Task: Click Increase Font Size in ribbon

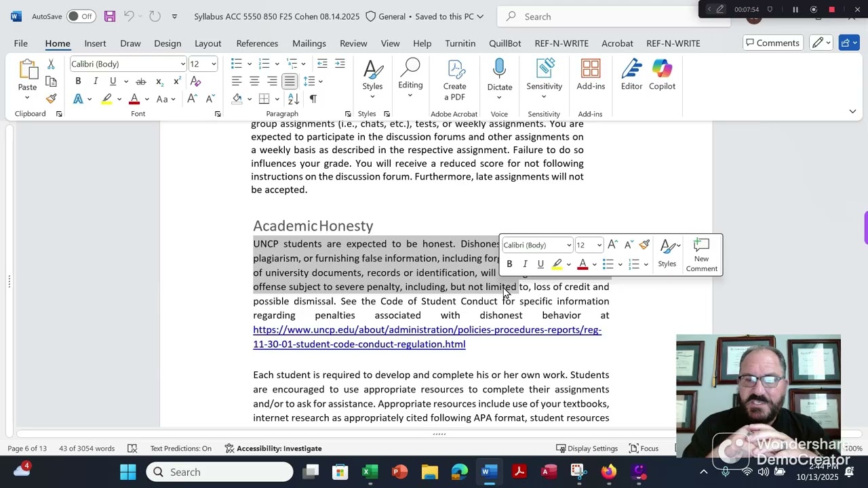Action: click(x=192, y=99)
